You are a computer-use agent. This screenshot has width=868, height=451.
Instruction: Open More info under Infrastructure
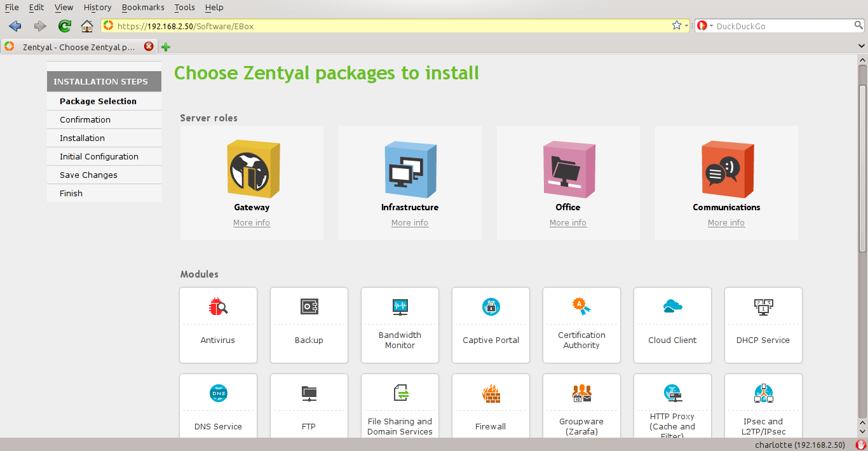pyautogui.click(x=410, y=223)
